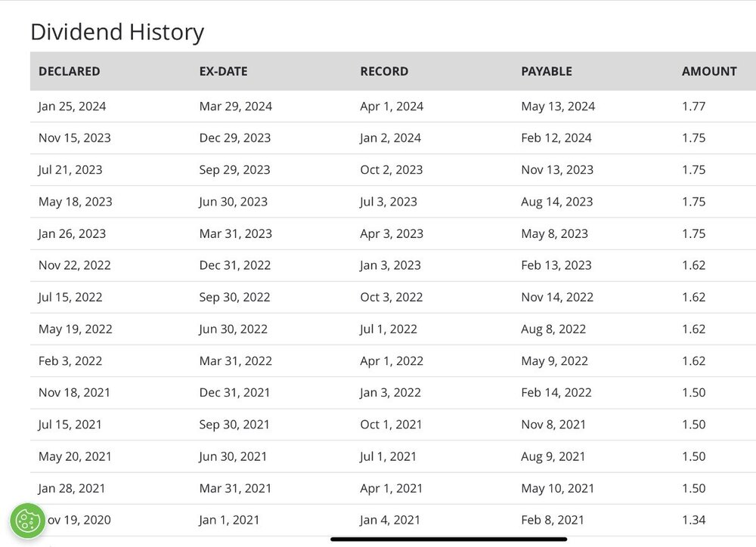
Task: Click the 1.34 dividend amount
Action: pos(694,520)
